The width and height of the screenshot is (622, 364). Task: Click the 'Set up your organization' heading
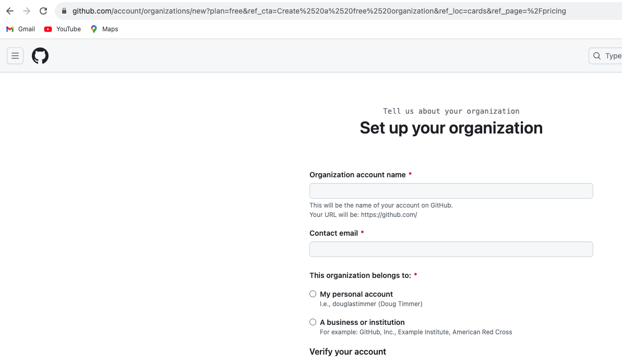[x=451, y=128]
